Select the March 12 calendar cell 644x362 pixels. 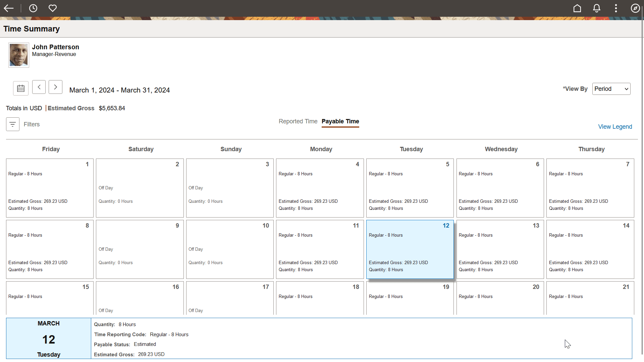pos(410,249)
